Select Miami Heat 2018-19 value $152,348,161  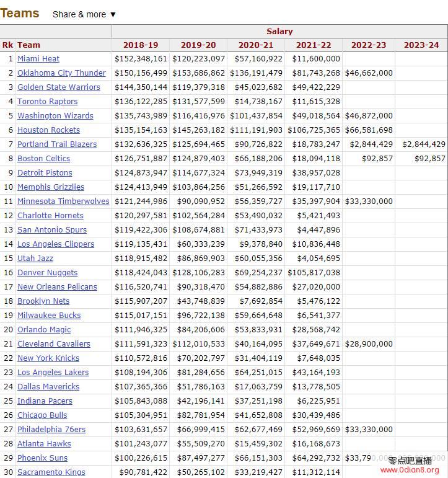tap(141, 58)
